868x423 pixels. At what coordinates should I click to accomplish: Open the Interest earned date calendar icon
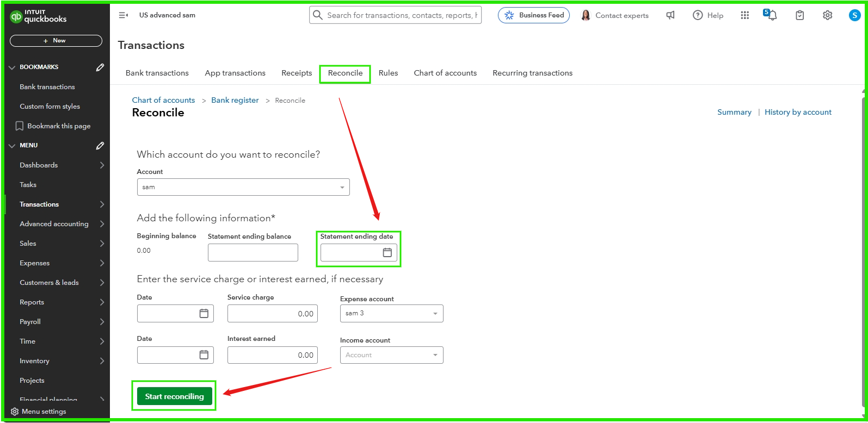pyautogui.click(x=204, y=354)
